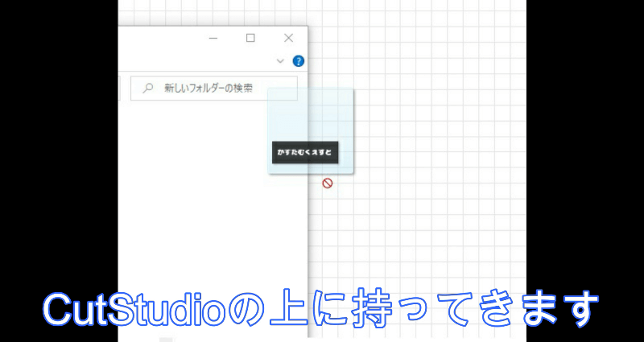Viewport: 644px width, 342px height.
Task: Maximize the Explorer window
Action: point(250,38)
